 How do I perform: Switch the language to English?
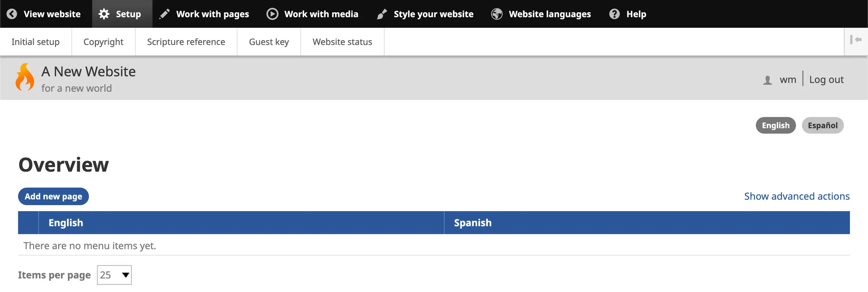(x=775, y=125)
